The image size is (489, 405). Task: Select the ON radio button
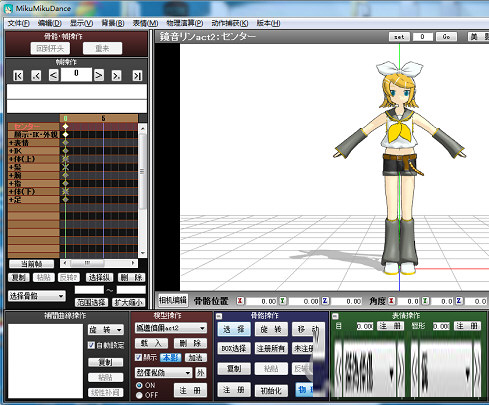click(139, 385)
